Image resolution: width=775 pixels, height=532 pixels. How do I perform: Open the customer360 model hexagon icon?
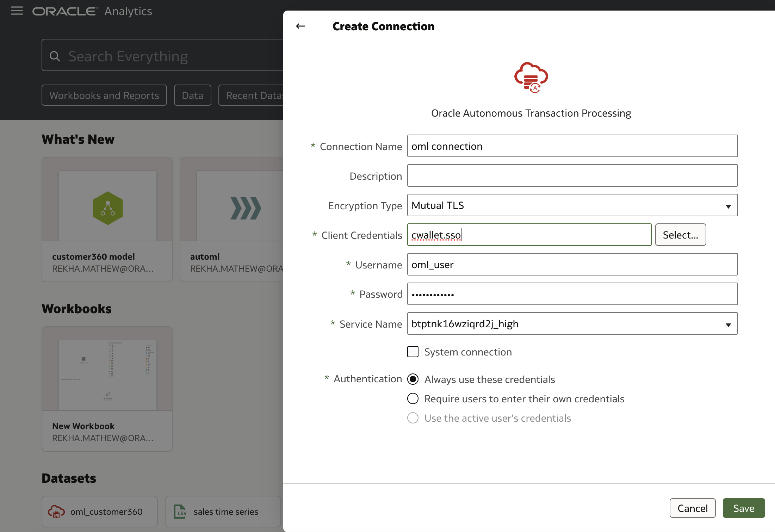107,208
